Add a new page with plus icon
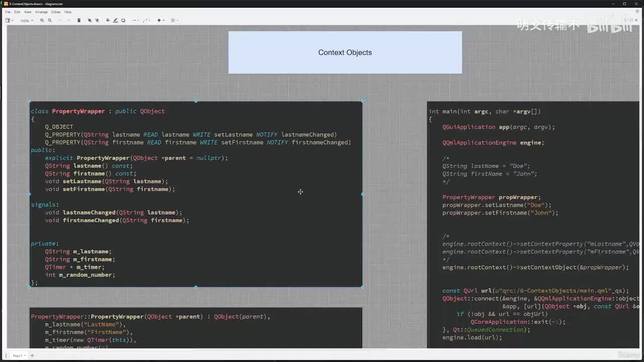 point(32,355)
